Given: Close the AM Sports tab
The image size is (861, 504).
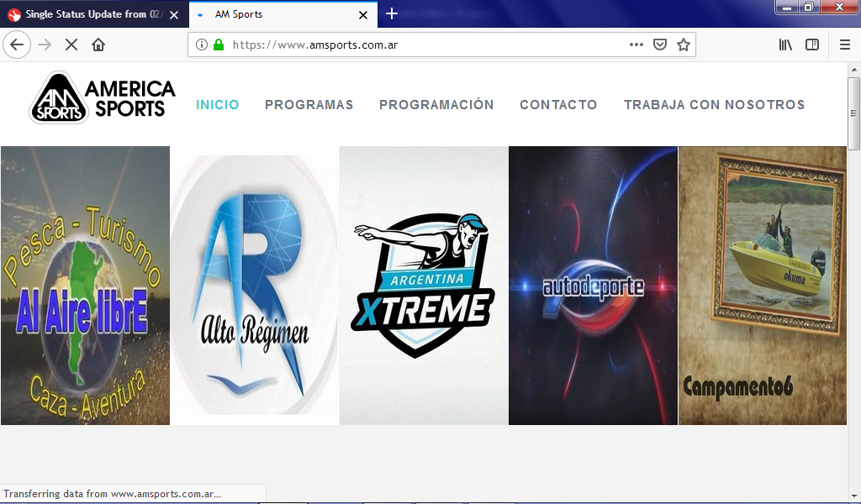Looking at the screenshot, I should (x=363, y=15).
